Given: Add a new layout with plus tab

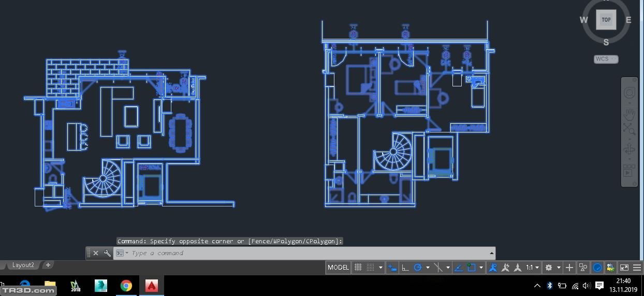Looking at the screenshot, I should [x=48, y=265].
